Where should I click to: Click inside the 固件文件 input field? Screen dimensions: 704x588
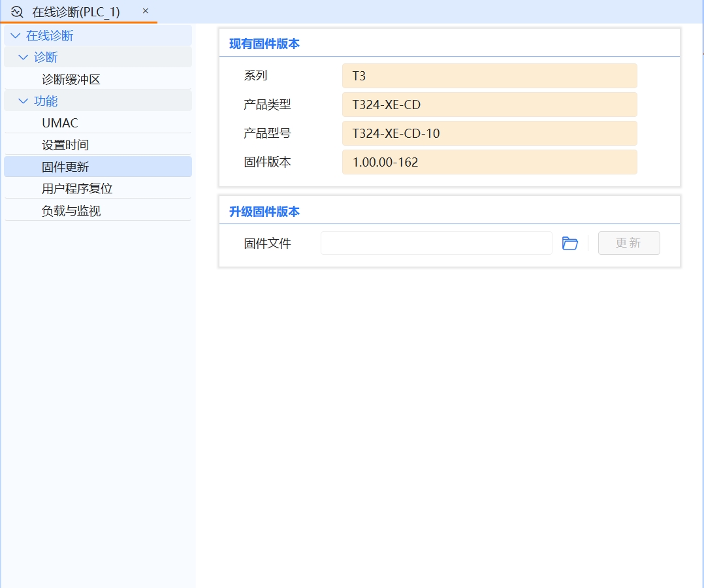coord(436,242)
